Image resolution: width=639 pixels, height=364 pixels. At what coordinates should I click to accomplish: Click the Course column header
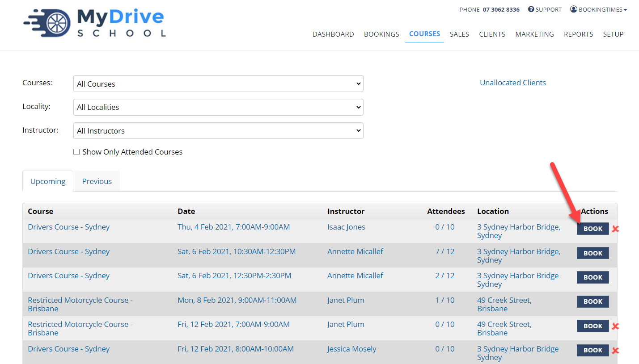click(40, 211)
